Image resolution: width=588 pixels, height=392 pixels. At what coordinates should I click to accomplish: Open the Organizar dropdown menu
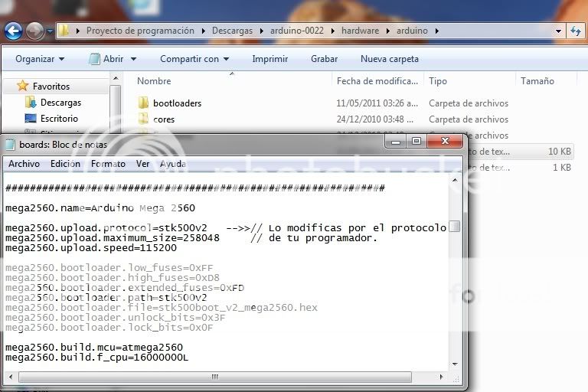tap(40, 59)
